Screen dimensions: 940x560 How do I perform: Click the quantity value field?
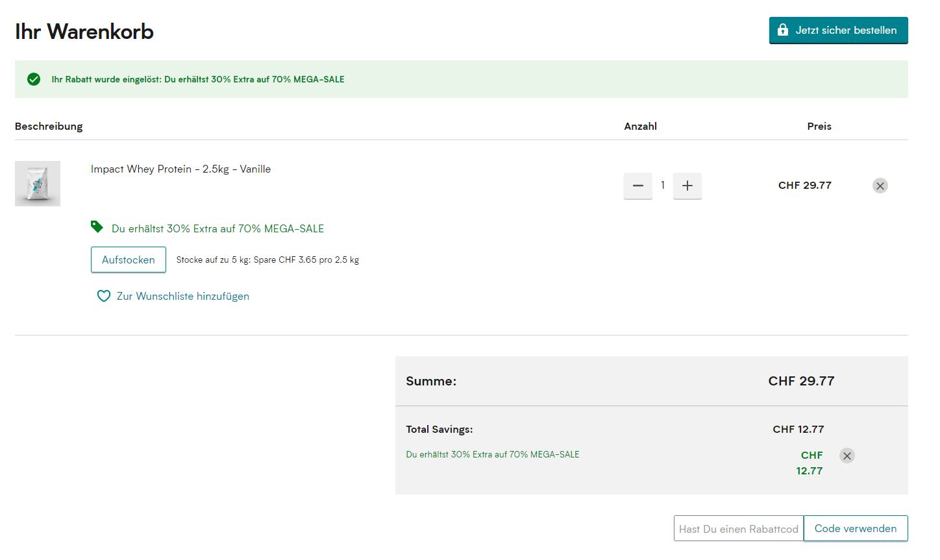coord(662,186)
